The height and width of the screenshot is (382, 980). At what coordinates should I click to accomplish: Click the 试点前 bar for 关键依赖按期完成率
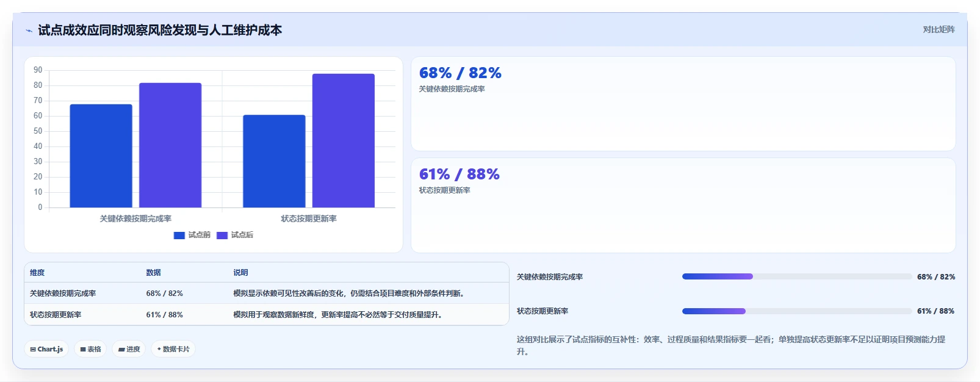101,156
